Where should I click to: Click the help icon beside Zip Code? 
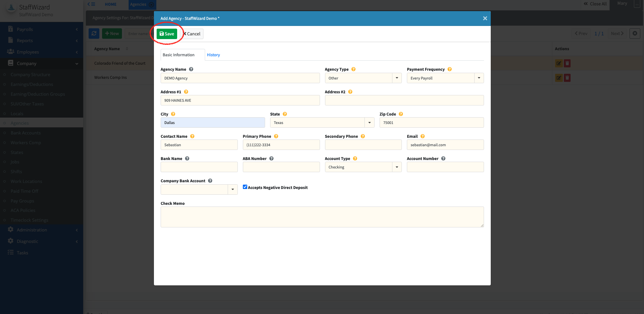[401, 114]
